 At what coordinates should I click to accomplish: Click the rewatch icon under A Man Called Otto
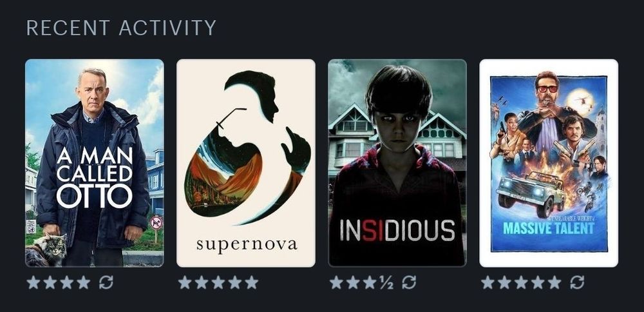pyautogui.click(x=106, y=282)
